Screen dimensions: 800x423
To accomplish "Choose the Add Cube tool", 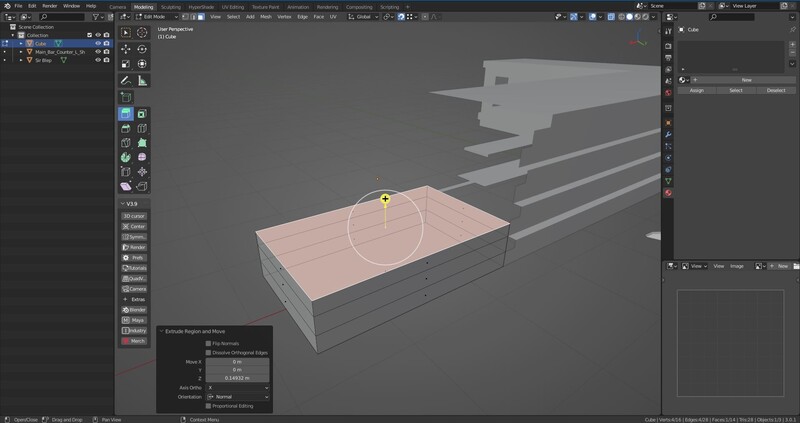I will 126,97.
